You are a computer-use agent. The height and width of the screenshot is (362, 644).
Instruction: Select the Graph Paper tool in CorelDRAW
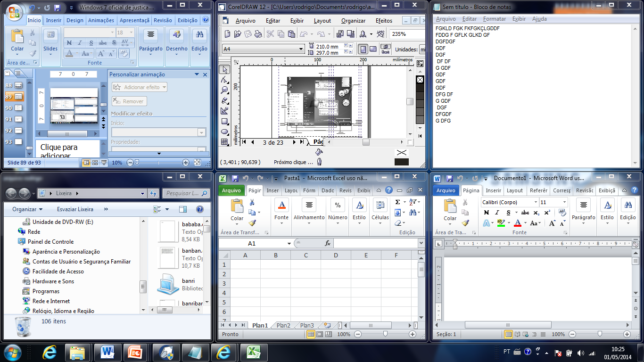coord(225,141)
